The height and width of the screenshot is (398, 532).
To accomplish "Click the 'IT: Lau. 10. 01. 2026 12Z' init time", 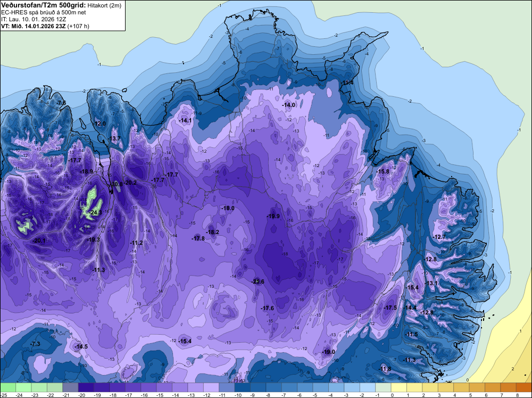I will click(34, 19).
